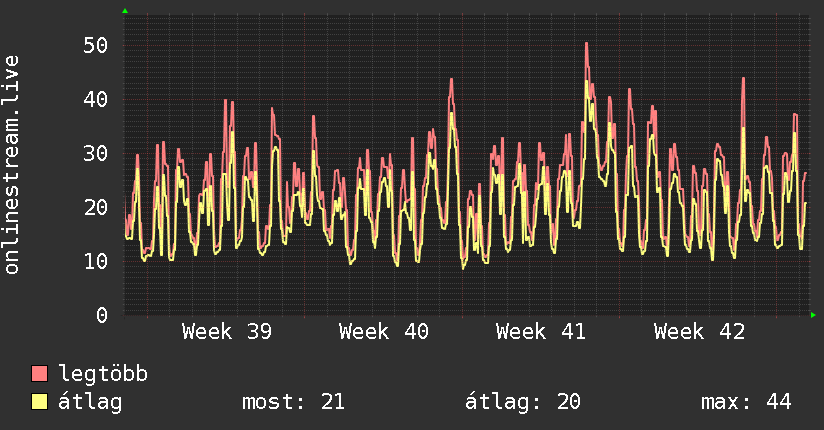
Task: Click the green arrow atop y-axis
Action: click(125, 11)
